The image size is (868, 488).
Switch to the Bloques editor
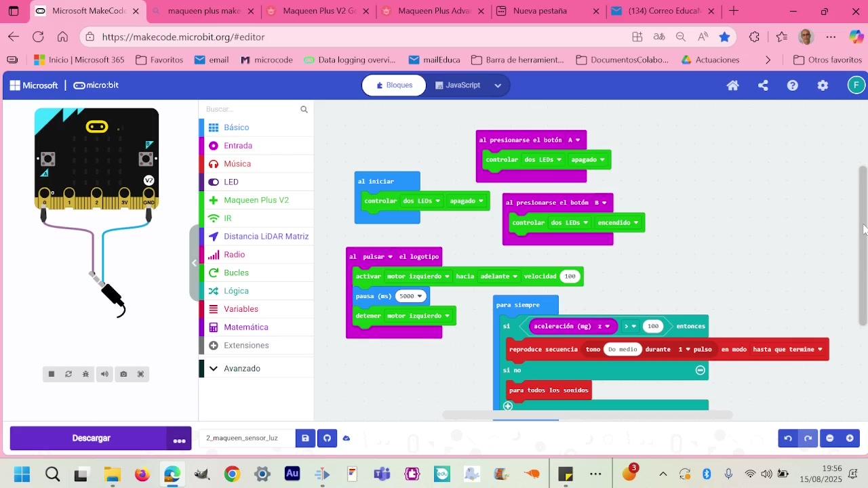(394, 85)
